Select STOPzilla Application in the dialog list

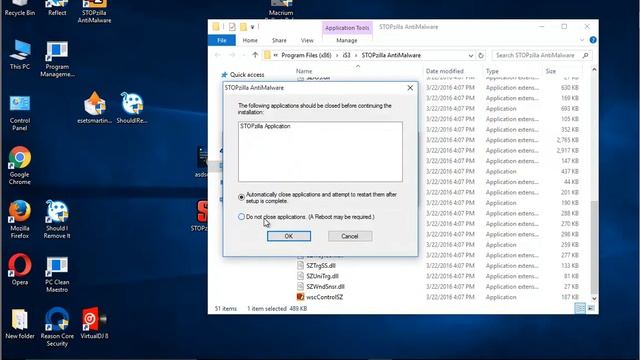265,126
